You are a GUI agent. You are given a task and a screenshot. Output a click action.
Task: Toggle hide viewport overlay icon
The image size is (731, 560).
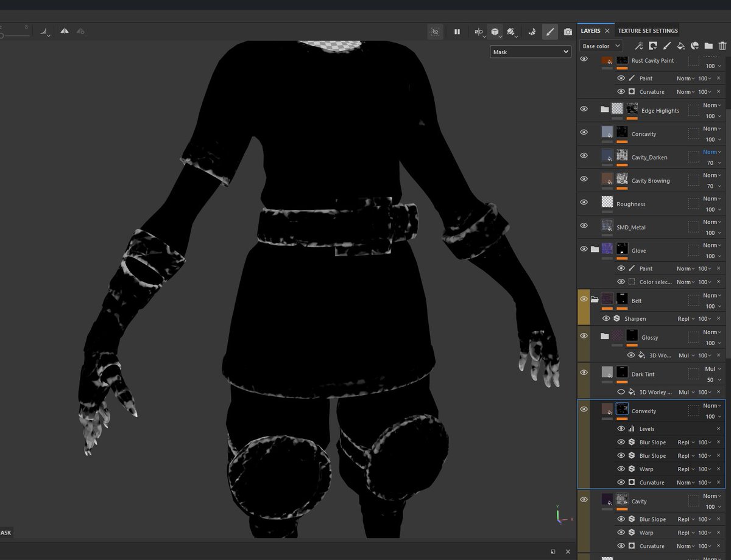pyautogui.click(x=435, y=32)
